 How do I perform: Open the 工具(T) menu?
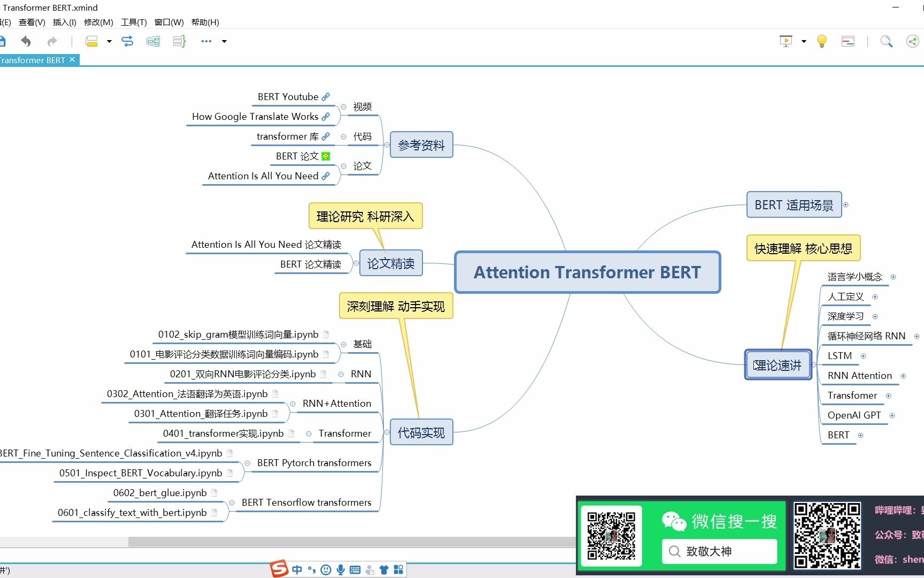[134, 22]
